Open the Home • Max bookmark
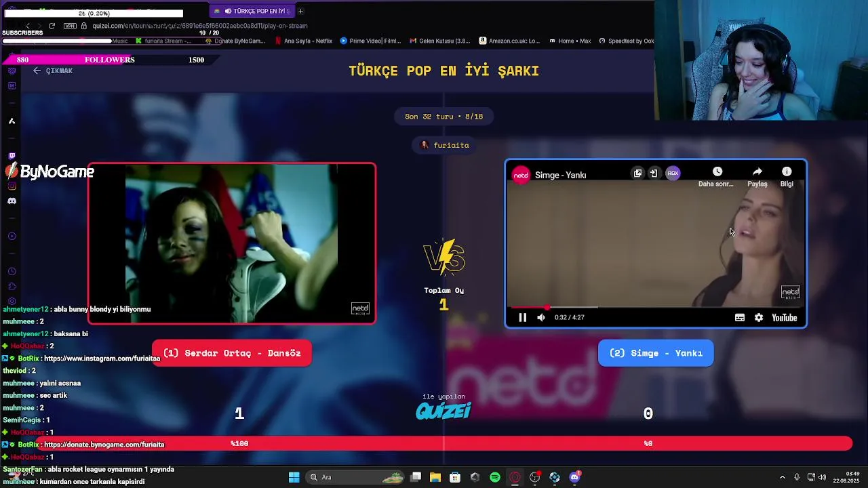Screen dimensions: 868x488 [x=570, y=41]
